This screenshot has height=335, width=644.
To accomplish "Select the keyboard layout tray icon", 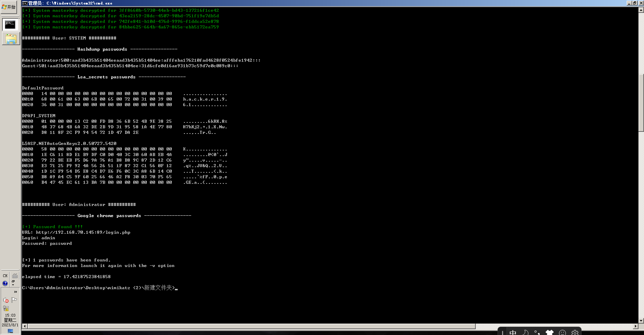I will (x=15, y=276).
